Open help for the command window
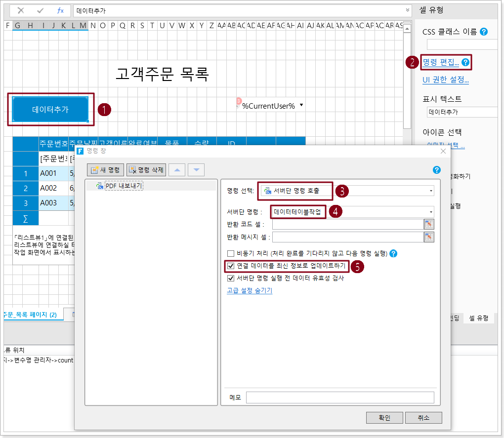This screenshot has width=504, height=438. tap(436, 170)
